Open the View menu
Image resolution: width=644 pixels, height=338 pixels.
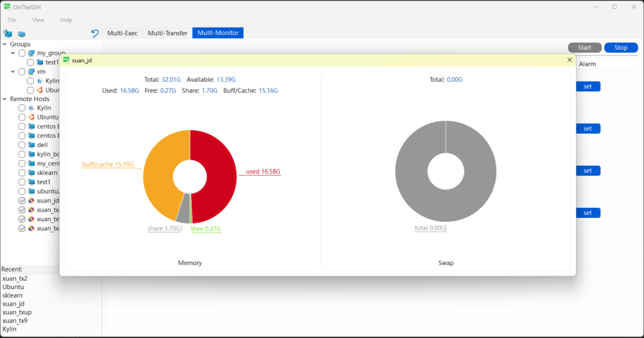click(38, 20)
